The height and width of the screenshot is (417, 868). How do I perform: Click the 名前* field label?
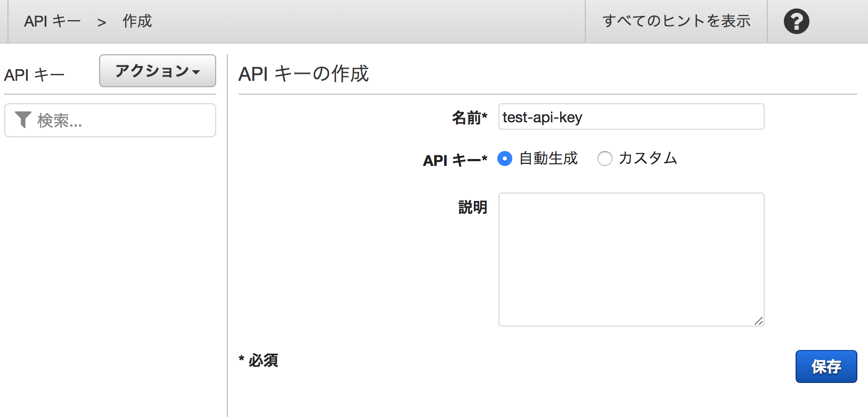click(x=469, y=118)
